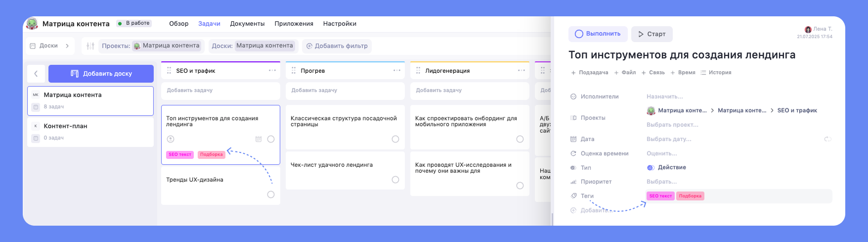Click the Исполнители field icon
The image size is (868, 242).
point(573,97)
